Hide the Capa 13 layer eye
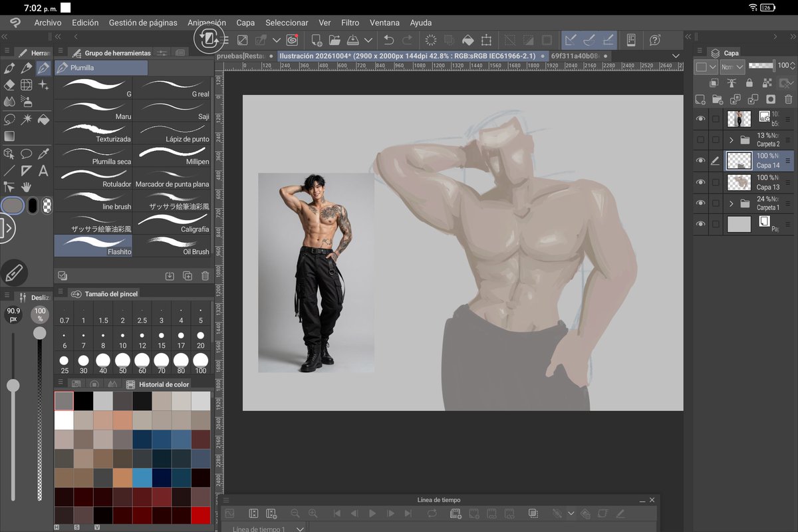 point(700,182)
